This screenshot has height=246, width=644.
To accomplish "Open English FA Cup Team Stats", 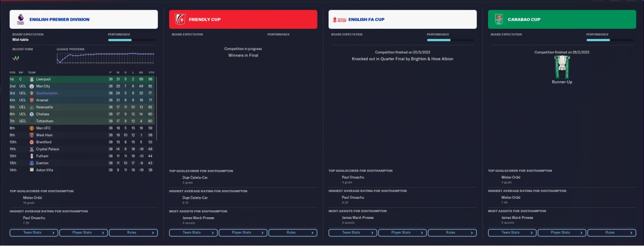I will point(353,233).
